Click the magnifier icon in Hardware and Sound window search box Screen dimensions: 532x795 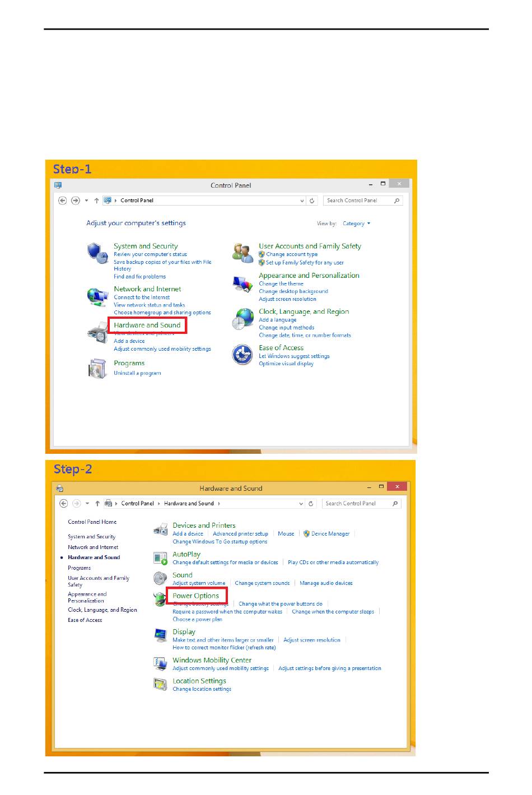tap(395, 504)
